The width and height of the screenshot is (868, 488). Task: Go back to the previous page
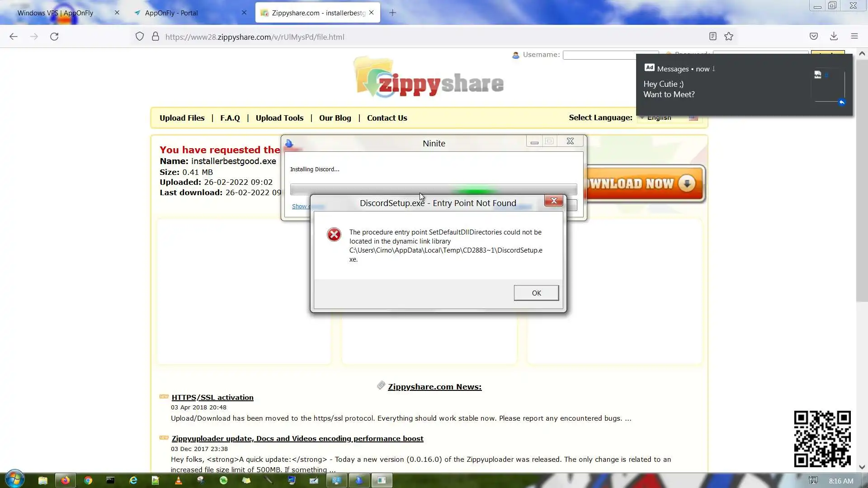(14, 37)
